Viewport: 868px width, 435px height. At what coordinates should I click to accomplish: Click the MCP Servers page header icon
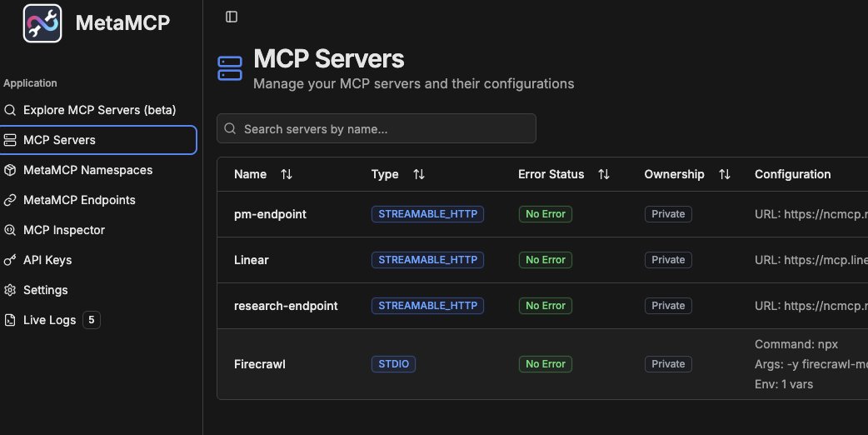click(x=230, y=68)
